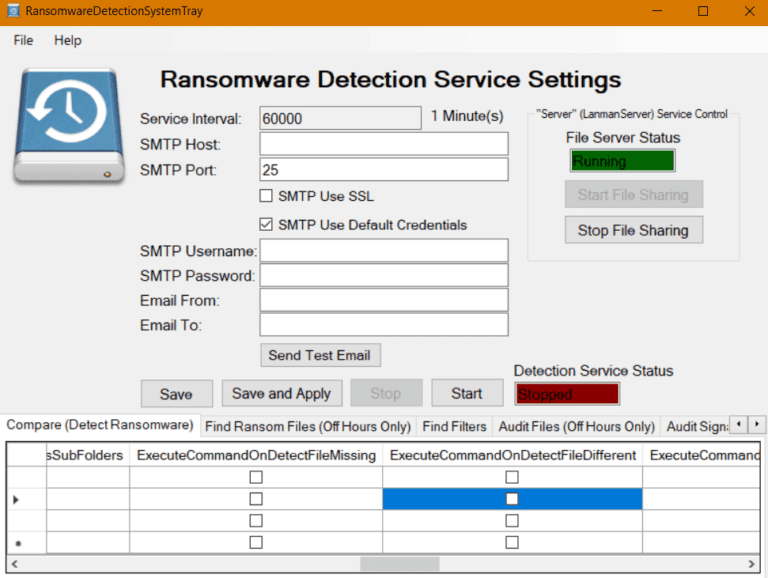Click the tab strip left arrow
The image size is (768, 578).
coord(739,424)
